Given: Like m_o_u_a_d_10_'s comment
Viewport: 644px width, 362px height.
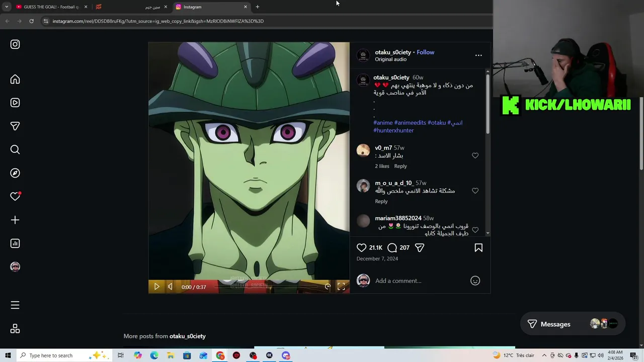Looking at the screenshot, I should [x=475, y=191].
